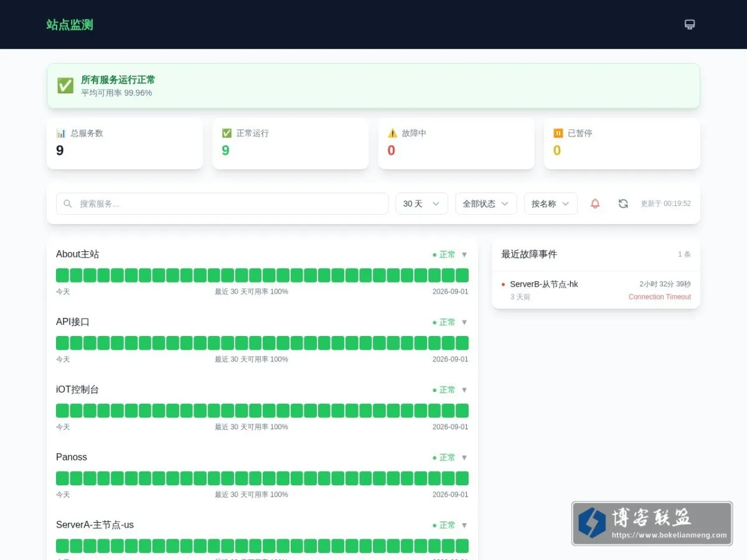The width and height of the screenshot is (747, 560).
Task: Open the 全部状态 status filter dropdown
Action: 486,203
